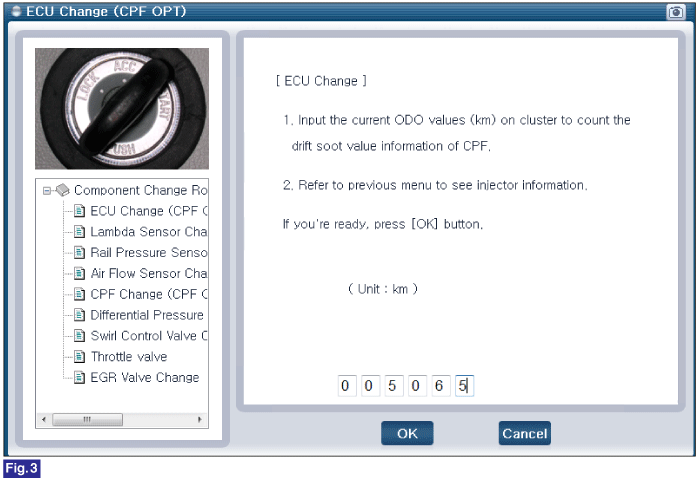Click the Lambda Sensor Change page icon

click(x=79, y=232)
